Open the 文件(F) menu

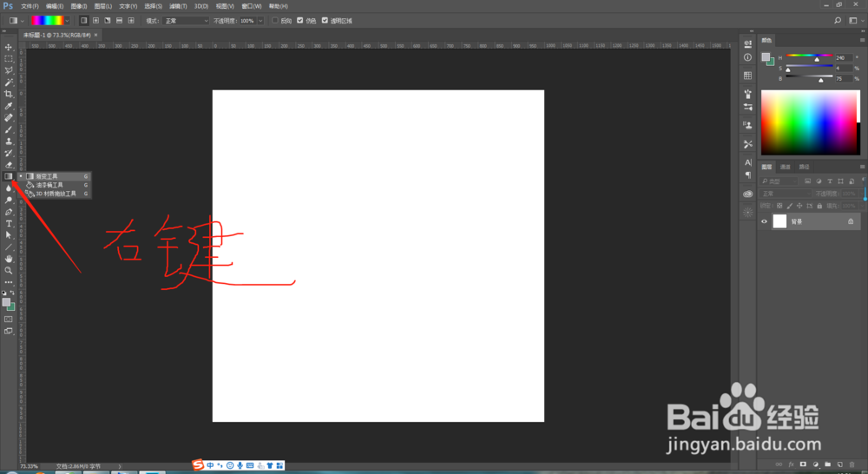coord(30,6)
